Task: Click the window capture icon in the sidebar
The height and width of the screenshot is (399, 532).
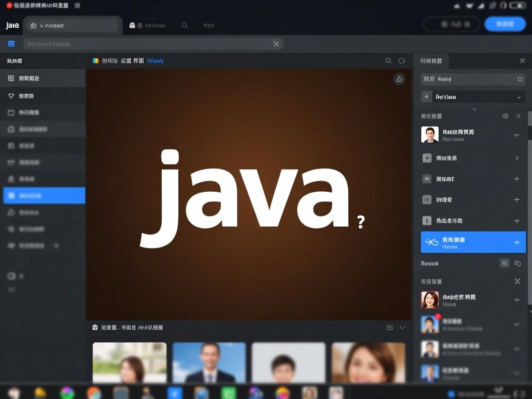Action: pos(43,112)
